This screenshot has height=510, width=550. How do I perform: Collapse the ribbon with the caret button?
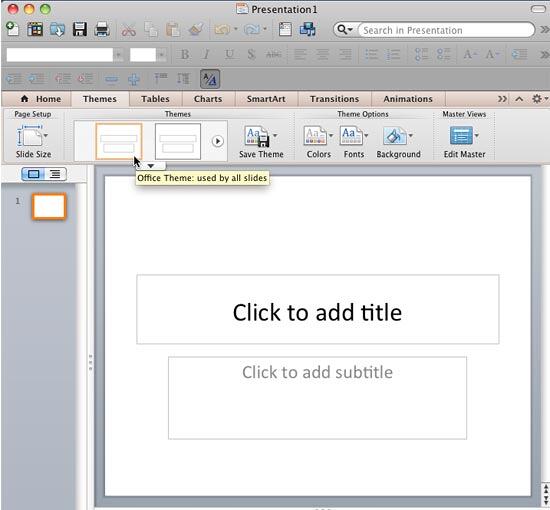[519, 99]
